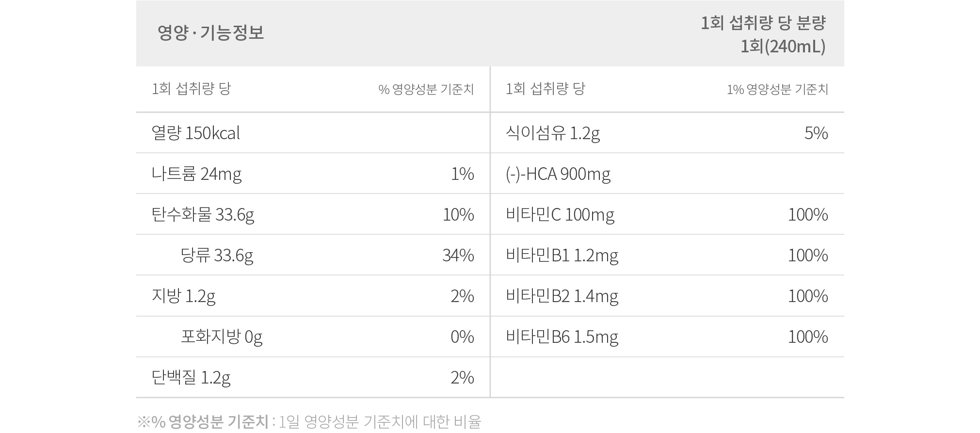Click the right 1회 섭취량 당 column header
Image resolution: width=980 pixels, height=433 pixels.
click(546, 89)
